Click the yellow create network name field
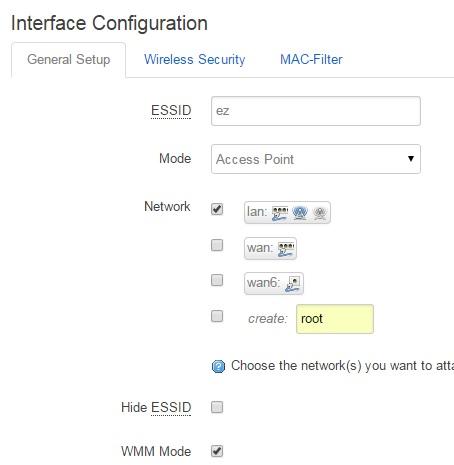The height and width of the screenshot is (465, 454). click(335, 319)
